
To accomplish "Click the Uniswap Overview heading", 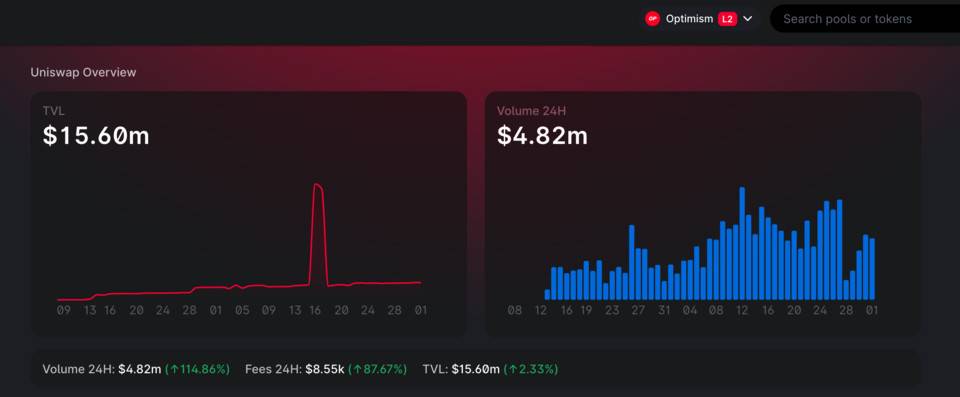I will (83, 72).
